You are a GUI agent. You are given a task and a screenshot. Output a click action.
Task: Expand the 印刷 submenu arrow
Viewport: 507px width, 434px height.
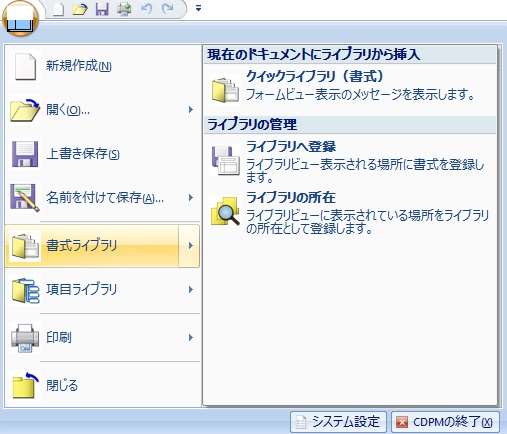click(x=191, y=338)
